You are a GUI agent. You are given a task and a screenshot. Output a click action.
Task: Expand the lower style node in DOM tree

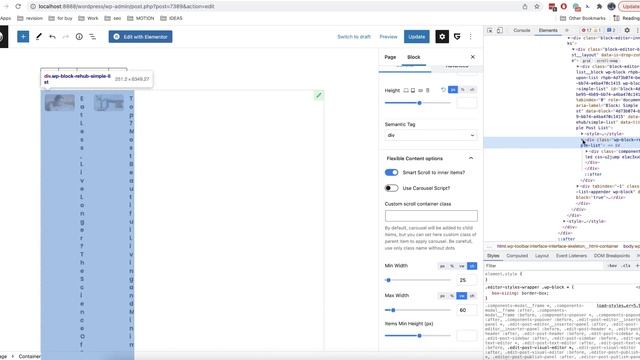(x=564, y=221)
